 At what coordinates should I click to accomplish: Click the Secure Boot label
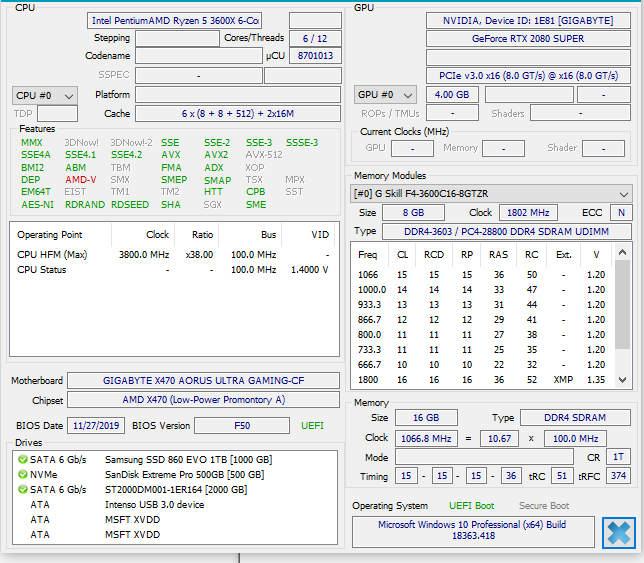(x=544, y=506)
